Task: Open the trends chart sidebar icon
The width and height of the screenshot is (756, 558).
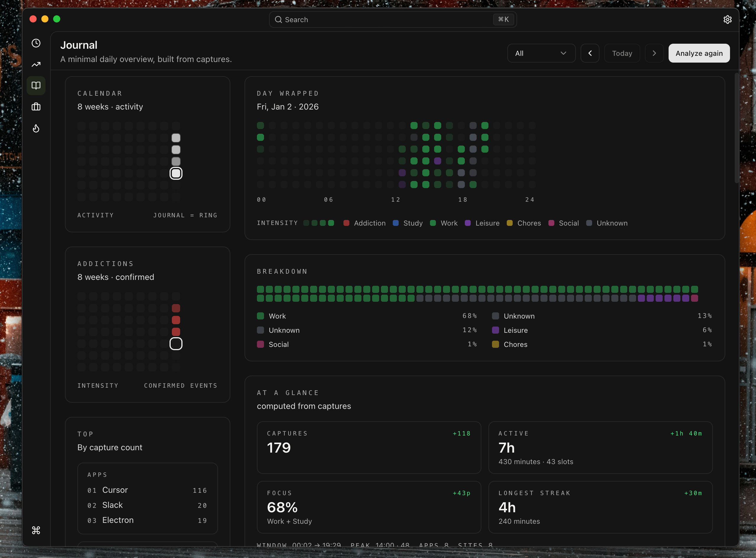Action: point(36,65)
